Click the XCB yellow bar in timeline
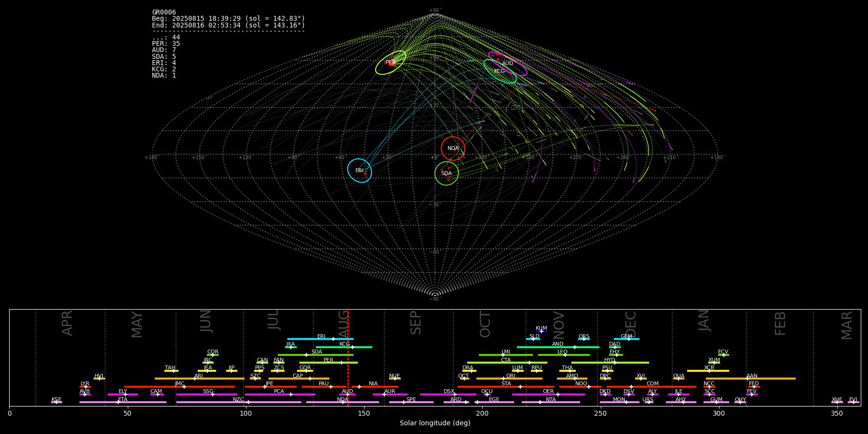 click(x=708, y=371)
